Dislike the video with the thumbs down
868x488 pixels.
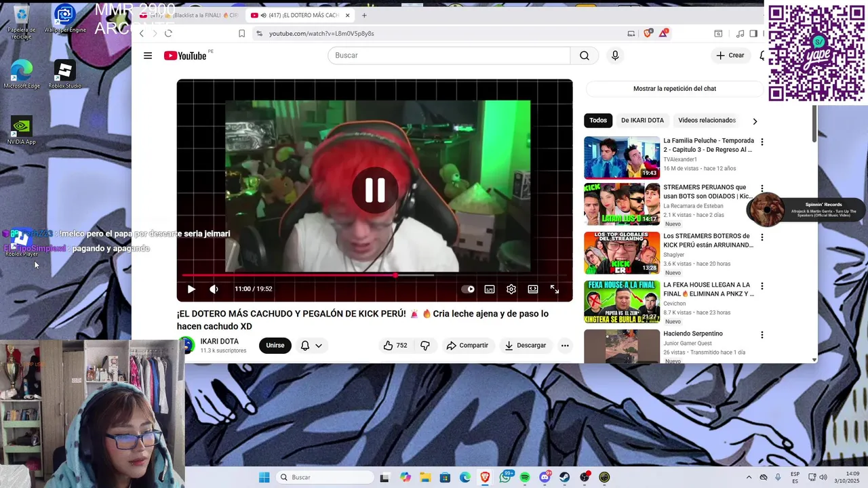[425, 346]
